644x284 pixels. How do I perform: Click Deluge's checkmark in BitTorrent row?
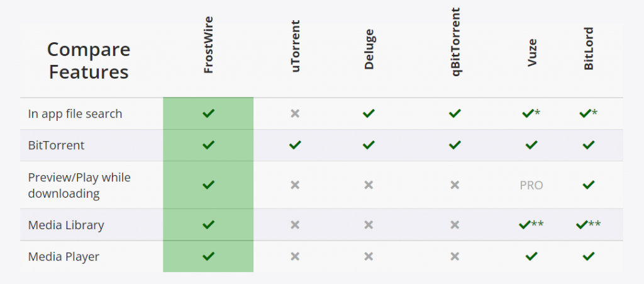369,145
